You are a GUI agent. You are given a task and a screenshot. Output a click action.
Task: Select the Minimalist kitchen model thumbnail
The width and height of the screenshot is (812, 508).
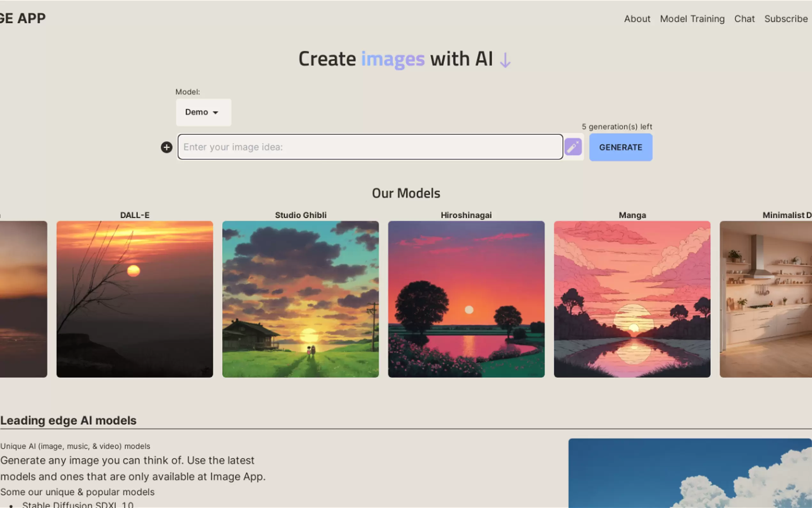click(x=766, y=299)
